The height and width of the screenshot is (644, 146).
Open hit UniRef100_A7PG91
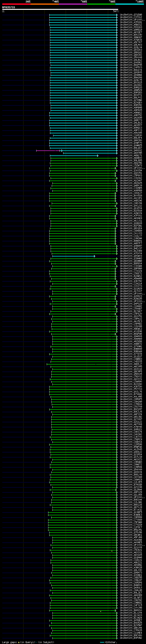(131, 22)
